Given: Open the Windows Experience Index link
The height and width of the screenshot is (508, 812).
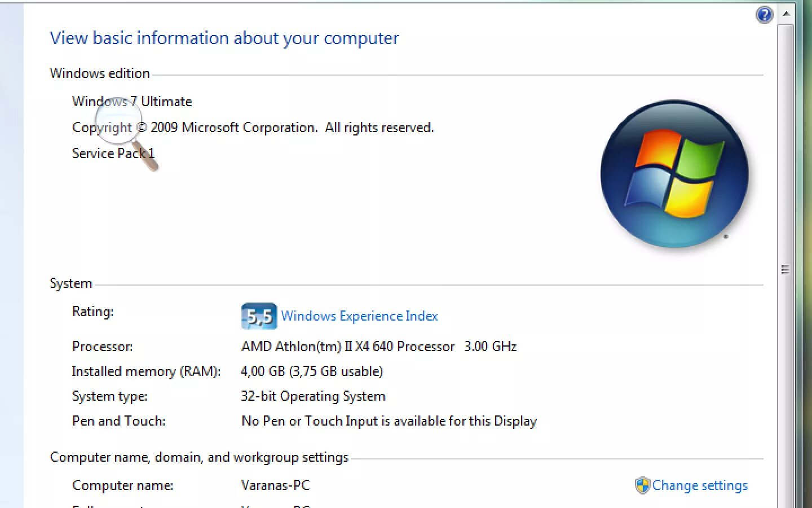Looking at the screenshot, I should coord(359,316).
